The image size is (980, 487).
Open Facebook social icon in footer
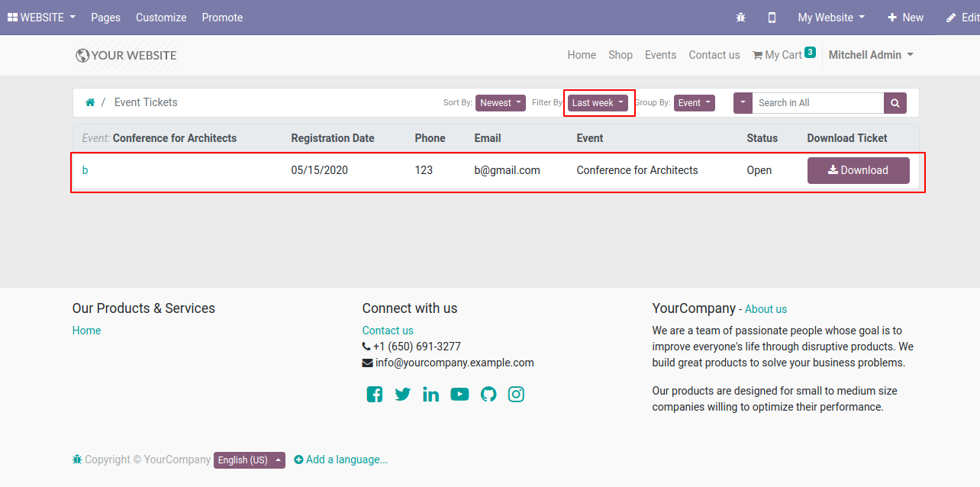pyautogui.click(x=374, y=394)
